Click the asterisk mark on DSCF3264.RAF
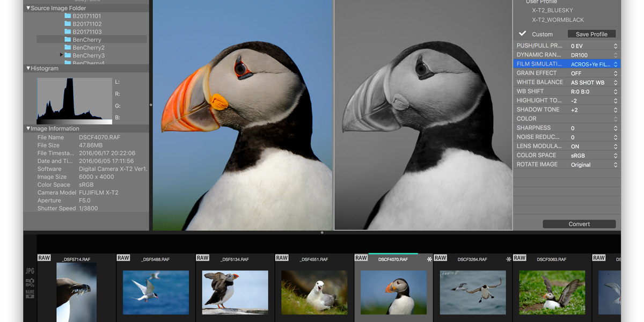The image size is (644, 322). [x=509, y=259]
